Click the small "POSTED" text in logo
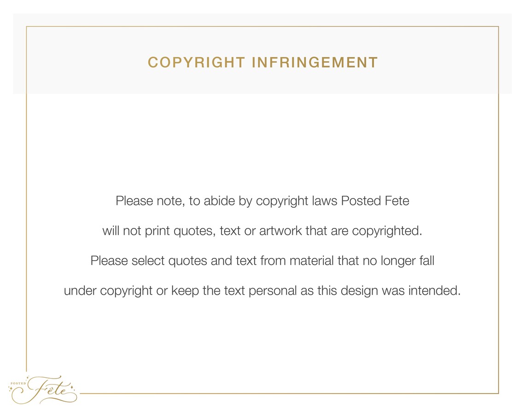This screenshot has width=525, height=420. (x=18, y=384)
